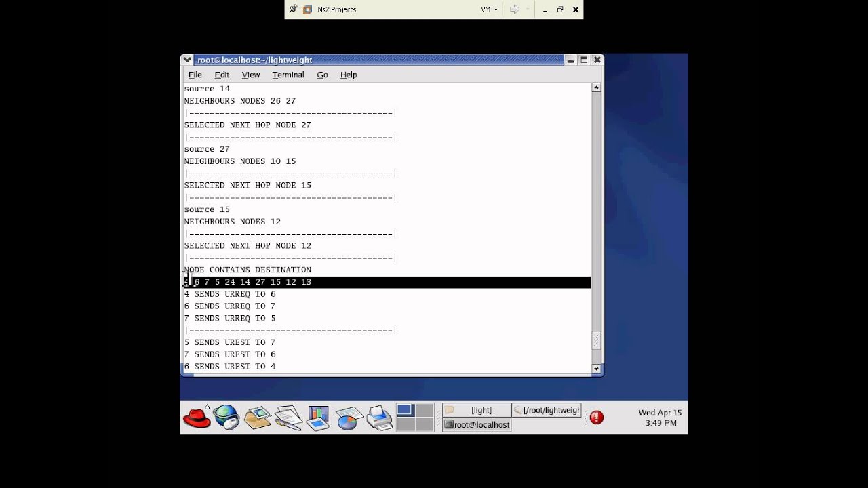This screenshot has height=488, width=868.
Task: Click the highlighted node path line
Action: coord(387,282)
